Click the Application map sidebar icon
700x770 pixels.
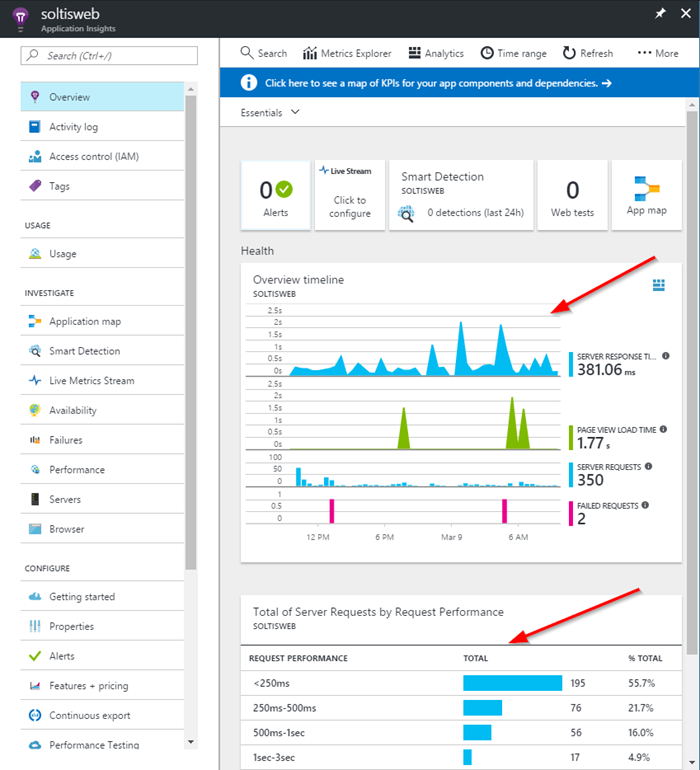pos(35,321)
